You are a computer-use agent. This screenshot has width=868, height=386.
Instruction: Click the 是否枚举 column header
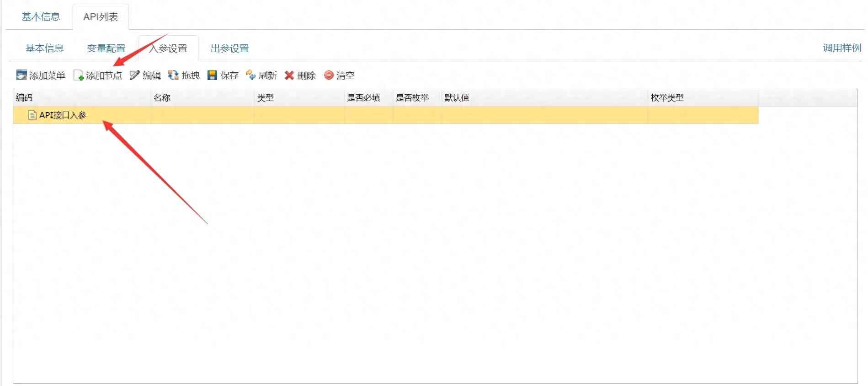click(x=417, y=97)
